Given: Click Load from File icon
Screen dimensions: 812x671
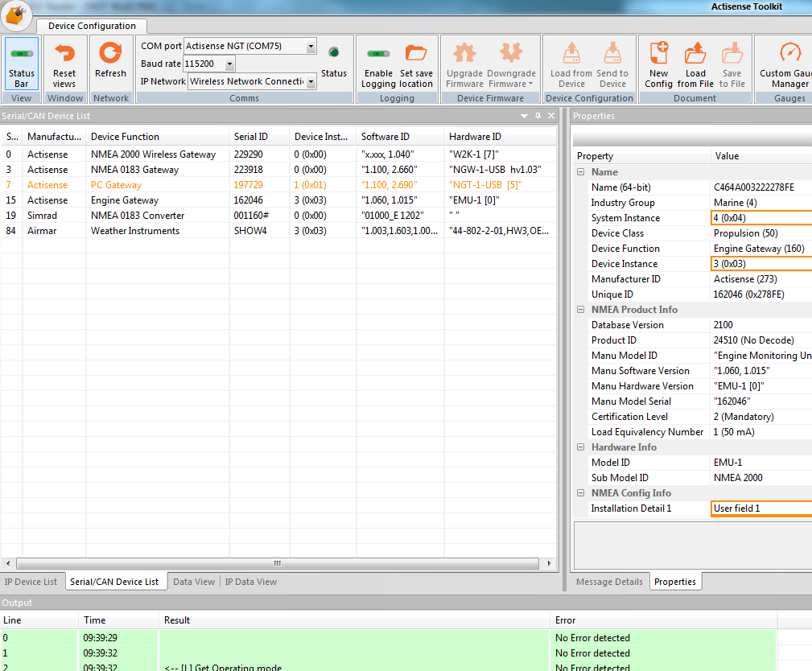Looking at the screenshot, I should [x=695, y=53].
